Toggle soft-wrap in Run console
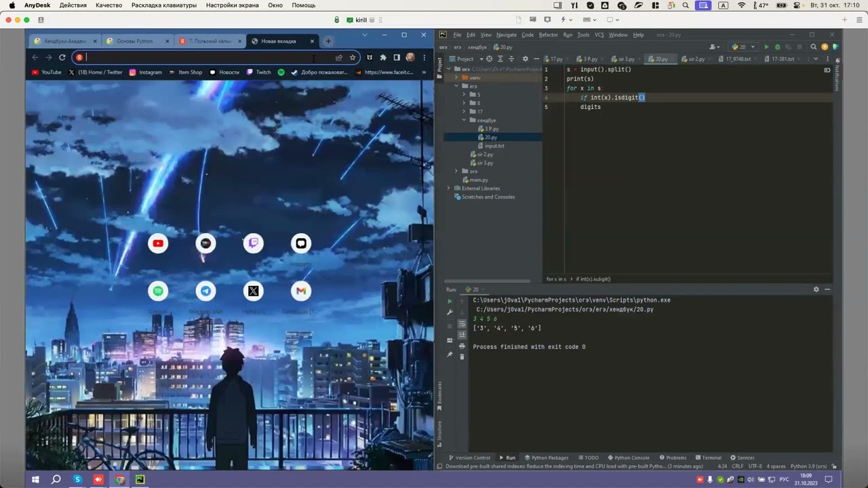 click(x=462, y=324)
